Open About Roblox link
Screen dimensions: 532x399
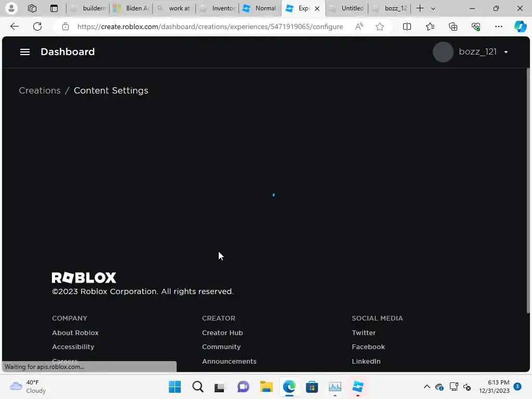[x=75, y=333]
